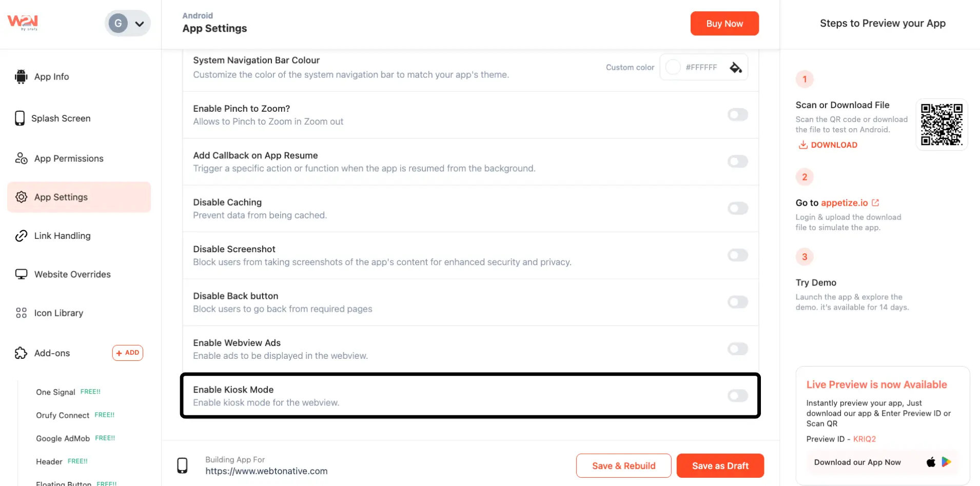Click the Add-ons ADD button
The image size is (980, 486).
(x=128, y=353)
